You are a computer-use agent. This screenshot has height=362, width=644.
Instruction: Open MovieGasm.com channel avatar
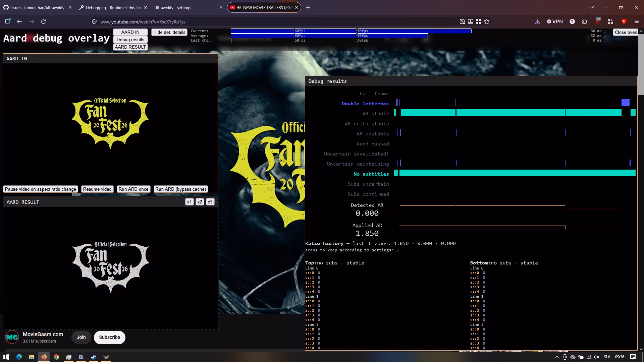pyautogui.click(x=12, y=337)
